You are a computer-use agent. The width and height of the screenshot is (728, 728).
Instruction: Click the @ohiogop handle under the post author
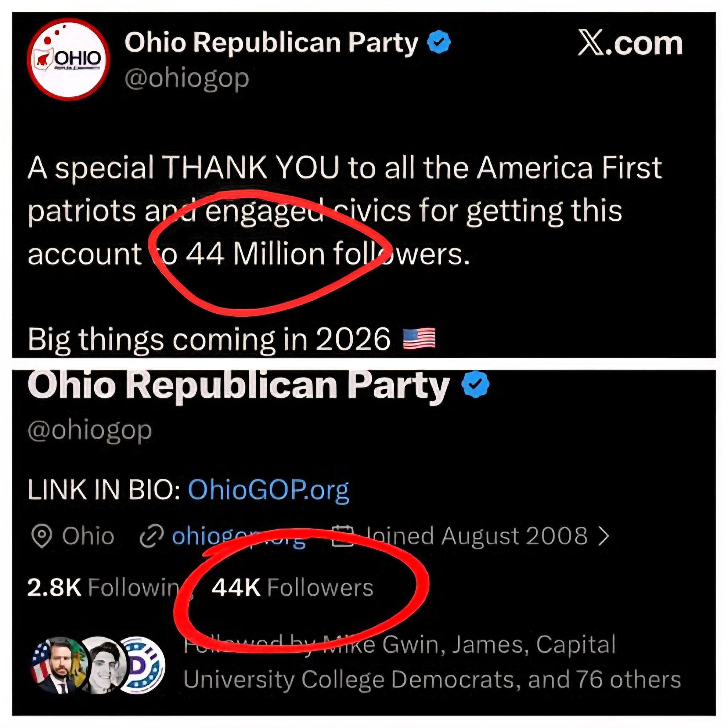pyautogui.click(x=187, y=78)
